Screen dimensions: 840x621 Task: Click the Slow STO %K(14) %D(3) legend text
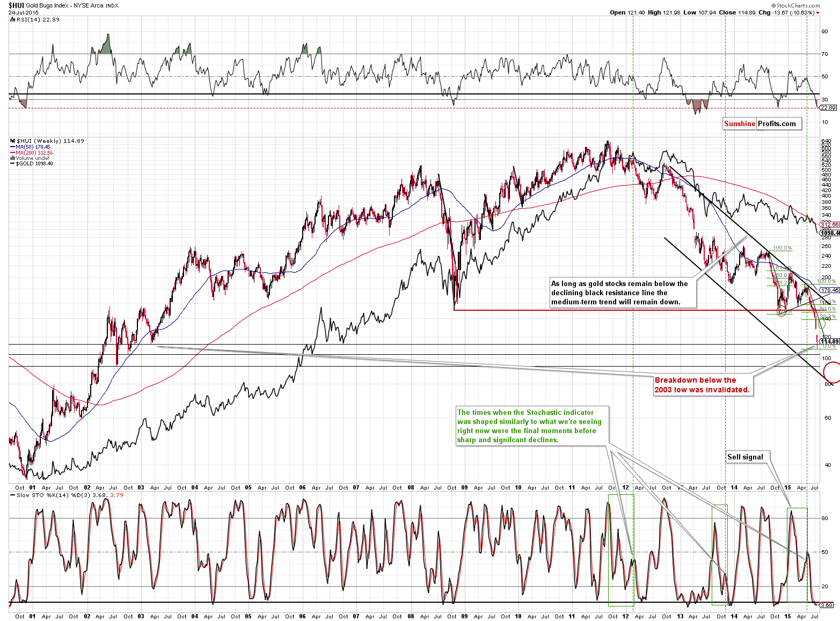(70, 495)
